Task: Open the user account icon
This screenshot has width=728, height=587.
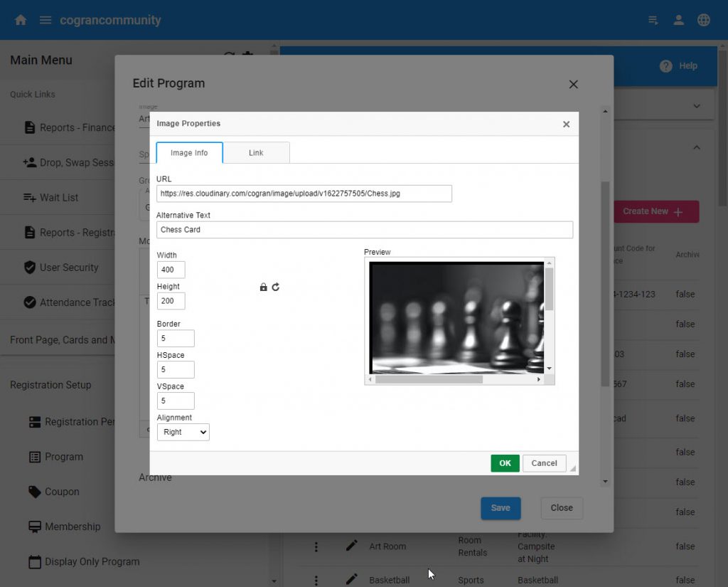Action: click(x=678, y=20)
